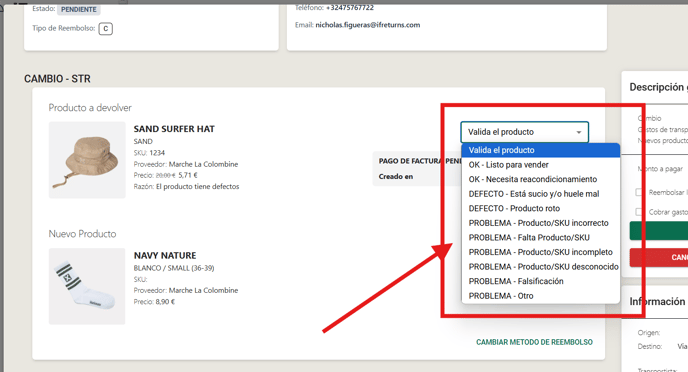The image size is (688, 372).
Task: Click the green confirm button
Action: point(659,231)
